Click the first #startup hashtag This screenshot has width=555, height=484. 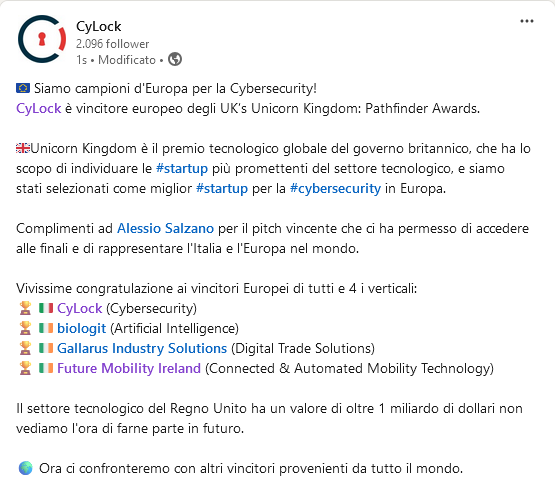point(182,169)
